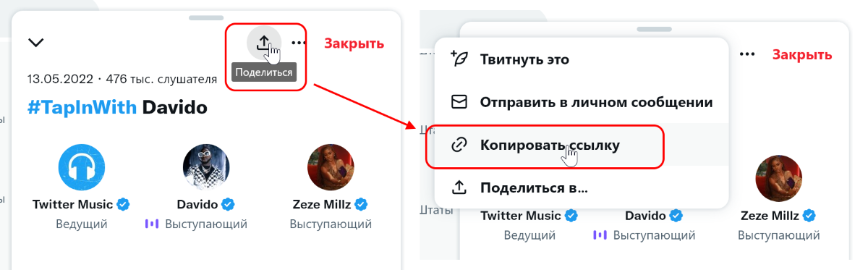Click the share (Поделиться) icon in left panel
This screenshot has width=868, height=270.
(263, 42)
